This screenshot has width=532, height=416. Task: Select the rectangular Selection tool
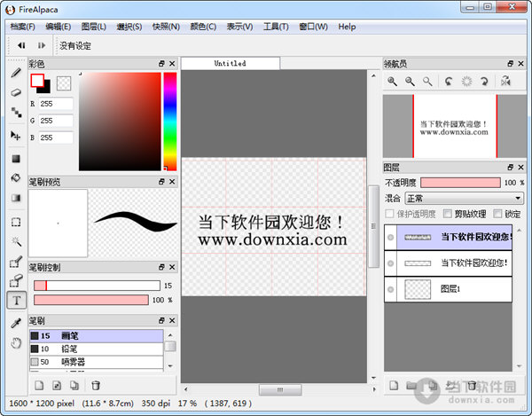point(16,223)
